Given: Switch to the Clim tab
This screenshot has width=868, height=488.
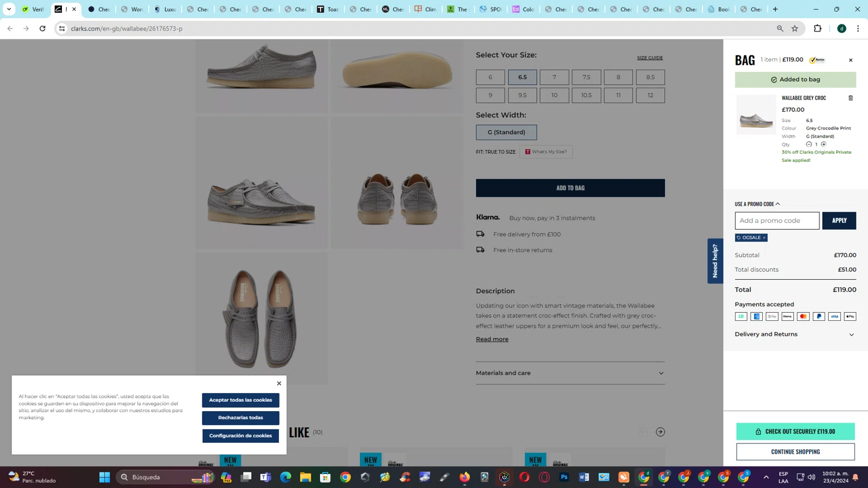Looking at the screenshot, I should click(425, 9).
